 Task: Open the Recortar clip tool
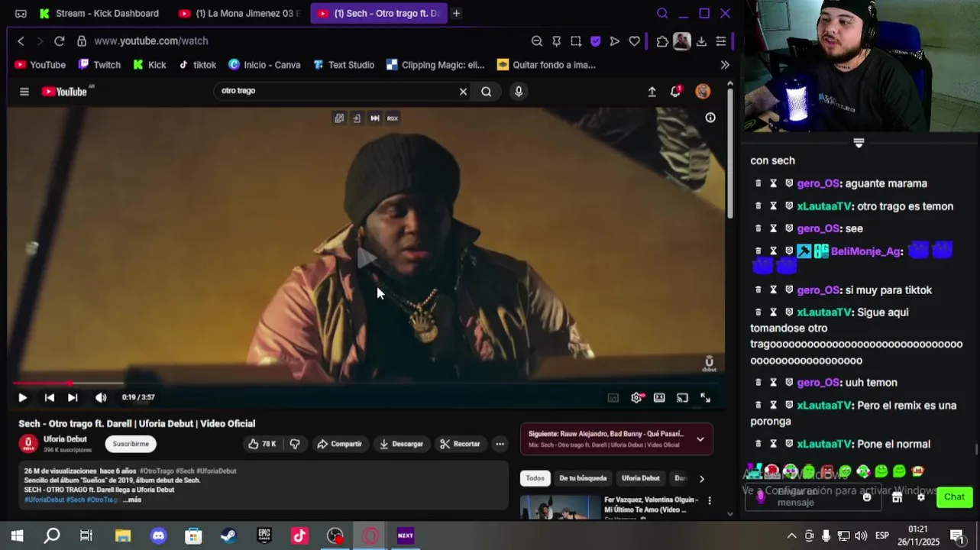point(460,444)
